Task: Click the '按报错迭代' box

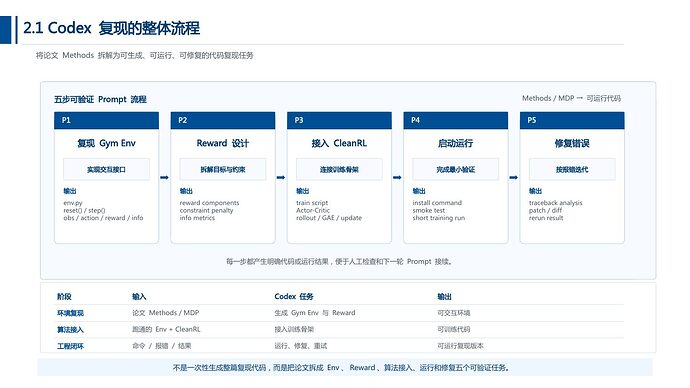Action: (x=572, y=169)
